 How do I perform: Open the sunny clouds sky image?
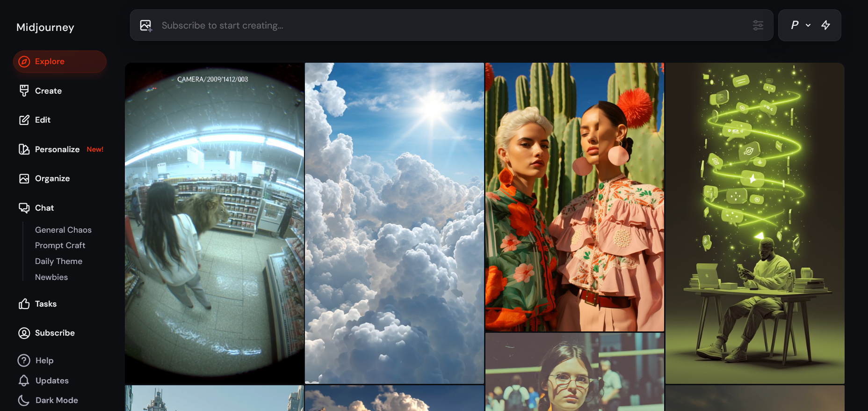pyautogui.click(x=394, y=223)
